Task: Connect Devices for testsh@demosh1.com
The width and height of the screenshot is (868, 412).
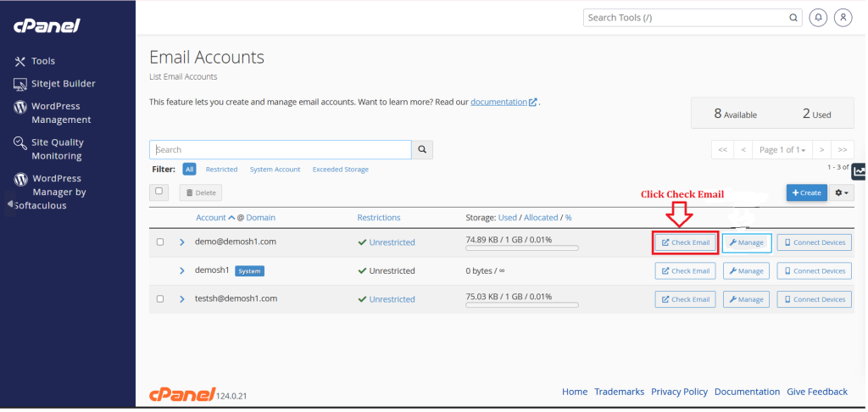Action: pyautogui.click(x=815, y=299)
